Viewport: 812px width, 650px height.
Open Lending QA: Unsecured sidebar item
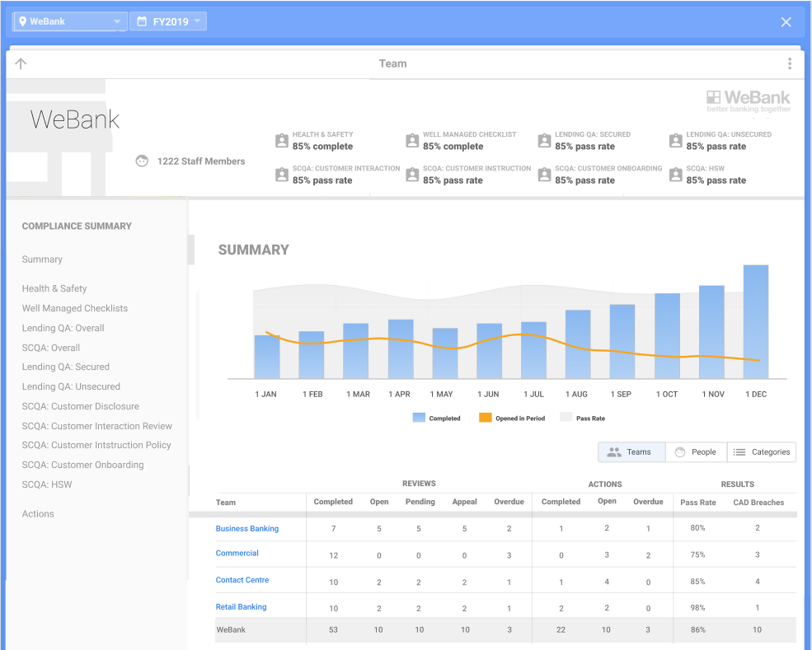71,386
